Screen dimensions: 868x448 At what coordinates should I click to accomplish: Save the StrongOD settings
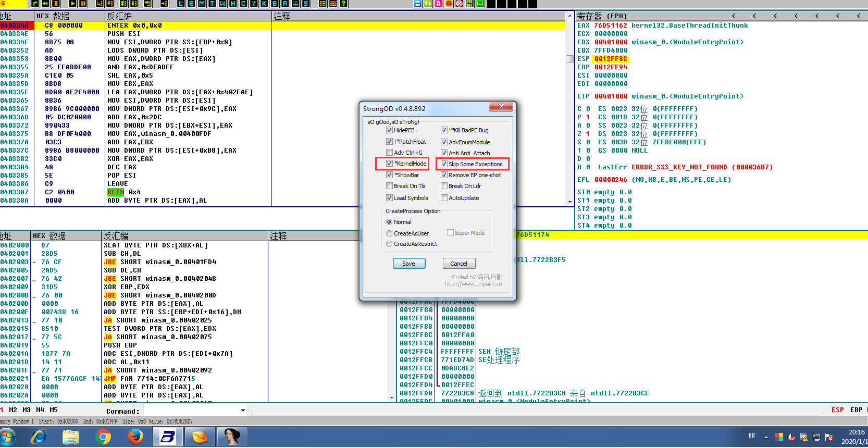coord(409,264)
